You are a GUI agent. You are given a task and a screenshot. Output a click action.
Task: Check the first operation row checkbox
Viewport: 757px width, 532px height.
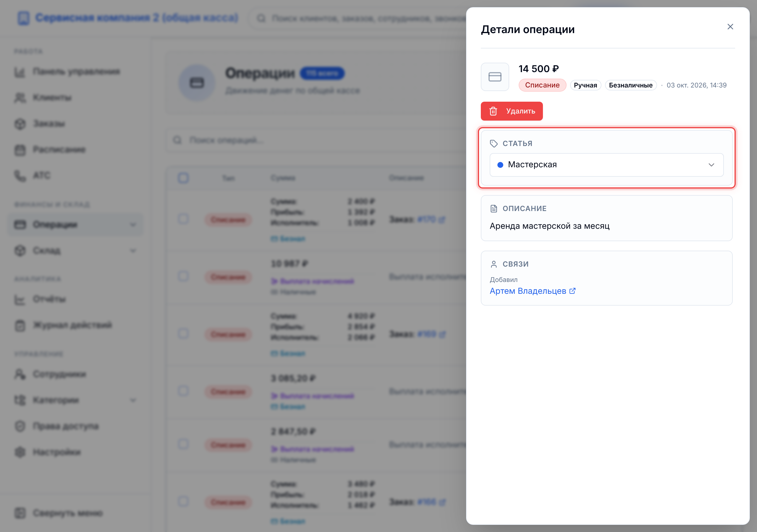coord(183,219)
